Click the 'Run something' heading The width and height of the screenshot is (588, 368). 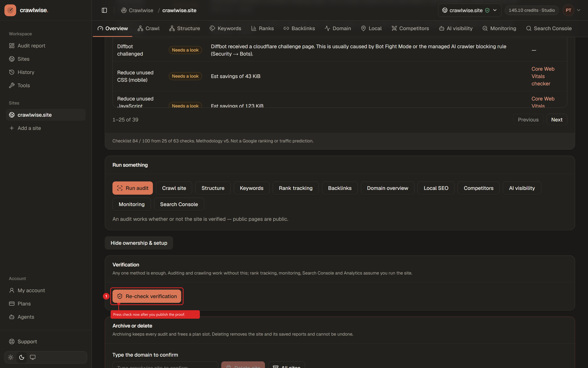point(130,165)
